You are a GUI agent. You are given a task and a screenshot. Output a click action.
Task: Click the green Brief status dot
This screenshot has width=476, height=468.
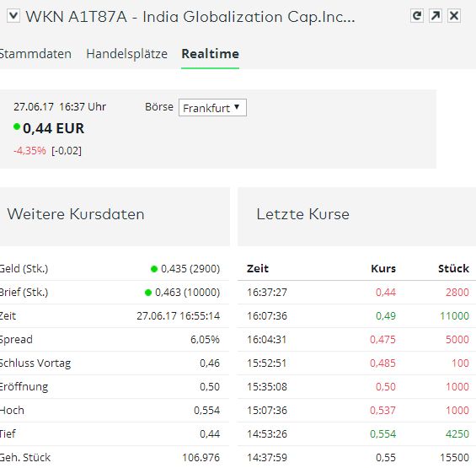point(148,293)
